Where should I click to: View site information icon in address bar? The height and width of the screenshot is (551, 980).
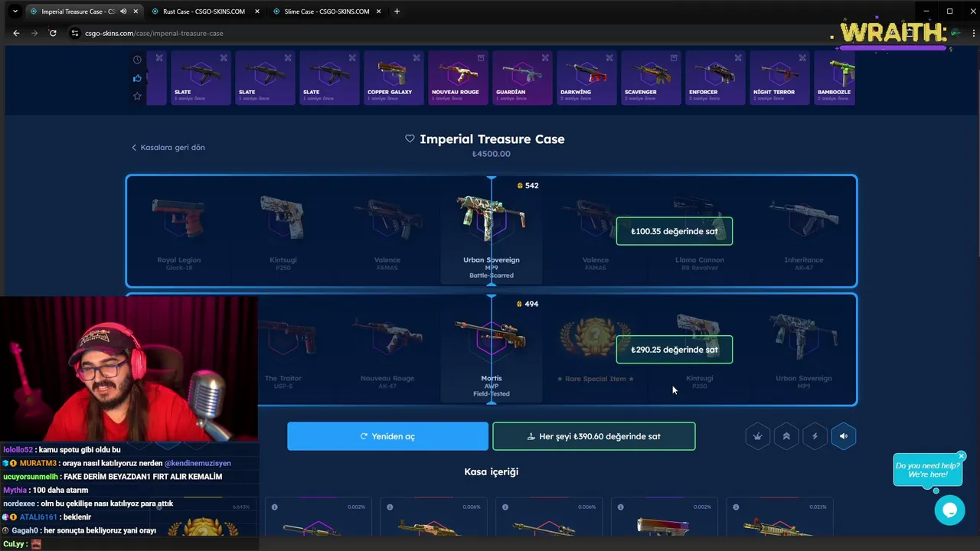pyautogui.click(x=75, y=33)
